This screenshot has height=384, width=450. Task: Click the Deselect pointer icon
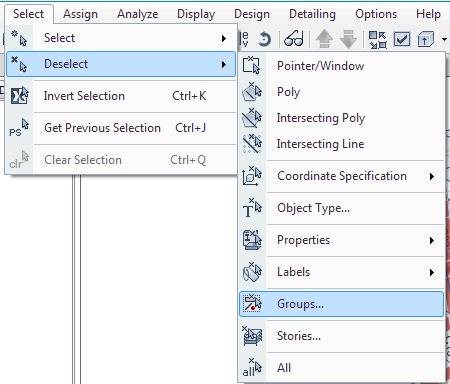19,64
